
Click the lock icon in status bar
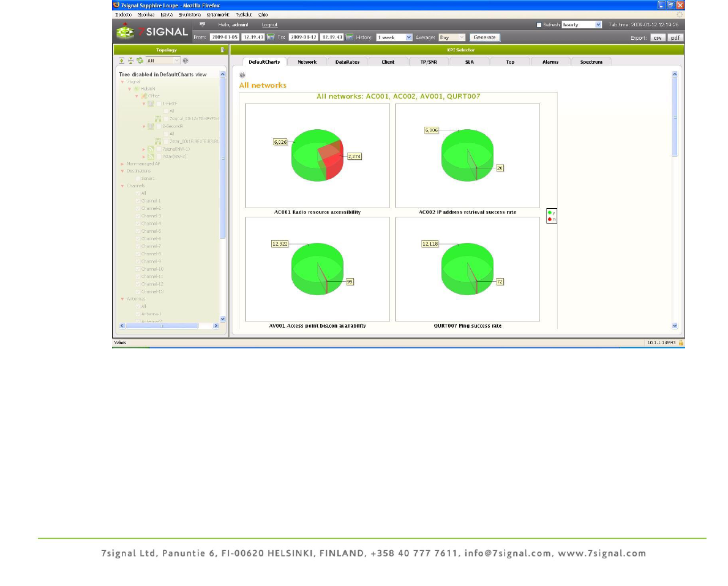(681, 343)
